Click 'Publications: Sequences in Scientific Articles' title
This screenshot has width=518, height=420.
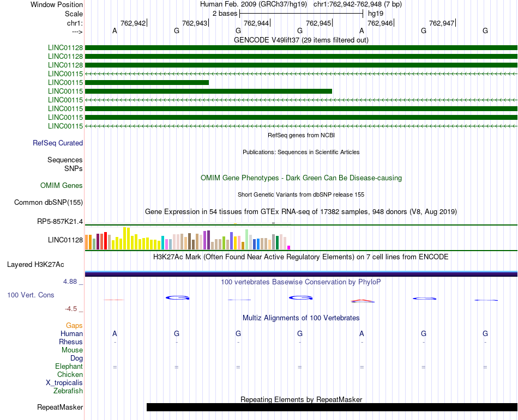(301, 152)
